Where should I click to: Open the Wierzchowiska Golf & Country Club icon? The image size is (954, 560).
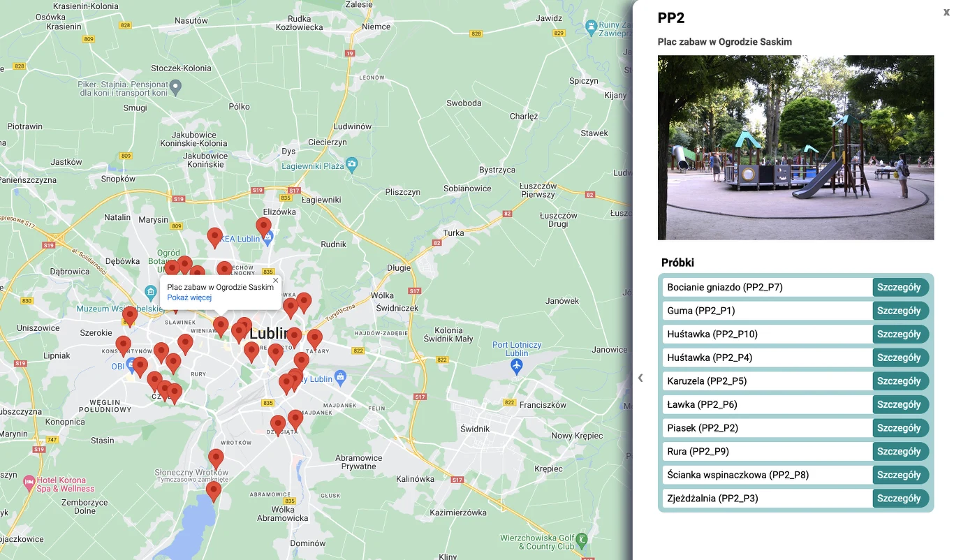(581, 540)
